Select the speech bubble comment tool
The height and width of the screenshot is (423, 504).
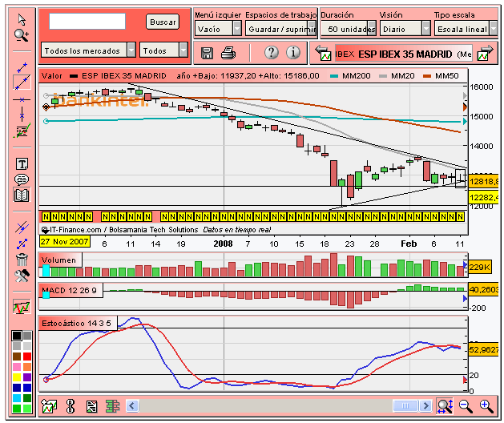22,179
